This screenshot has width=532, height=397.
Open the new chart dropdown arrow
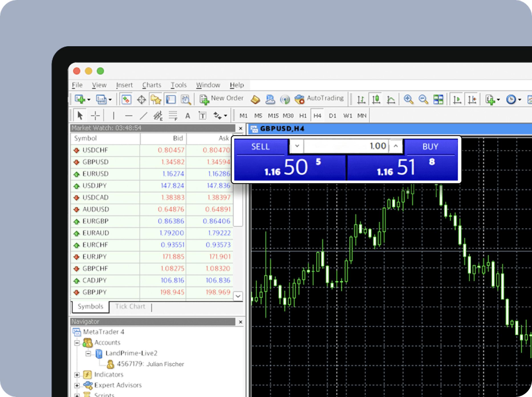(89, 100)
